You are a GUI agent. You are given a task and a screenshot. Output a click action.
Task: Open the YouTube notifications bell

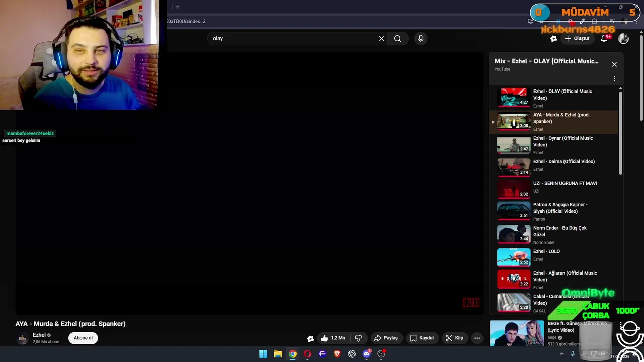tap(605, 38)
